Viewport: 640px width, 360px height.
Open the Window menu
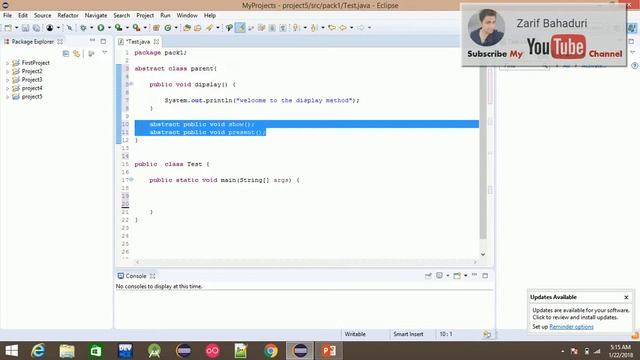pos(187,16)
